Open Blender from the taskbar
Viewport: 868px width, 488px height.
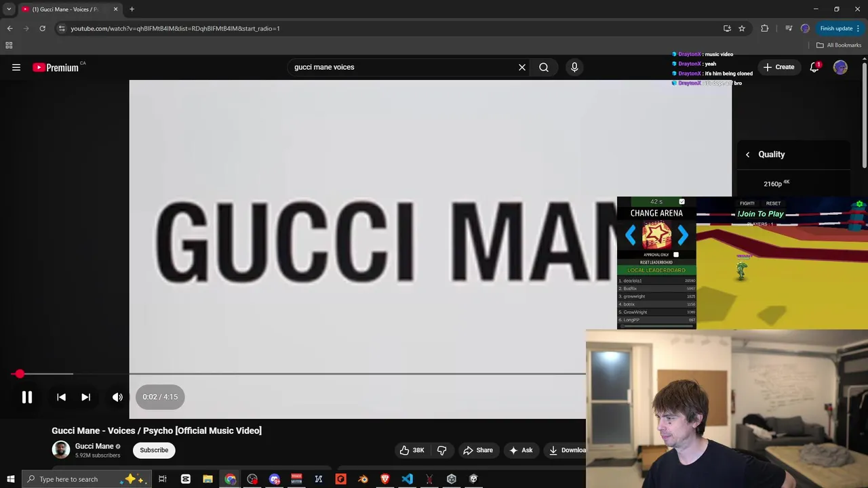pyautogui.click(x=363, y=479)
